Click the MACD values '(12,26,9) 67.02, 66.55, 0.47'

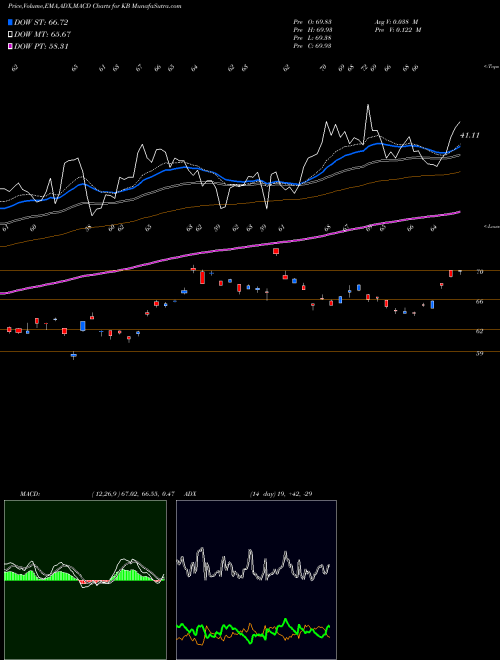133,494
